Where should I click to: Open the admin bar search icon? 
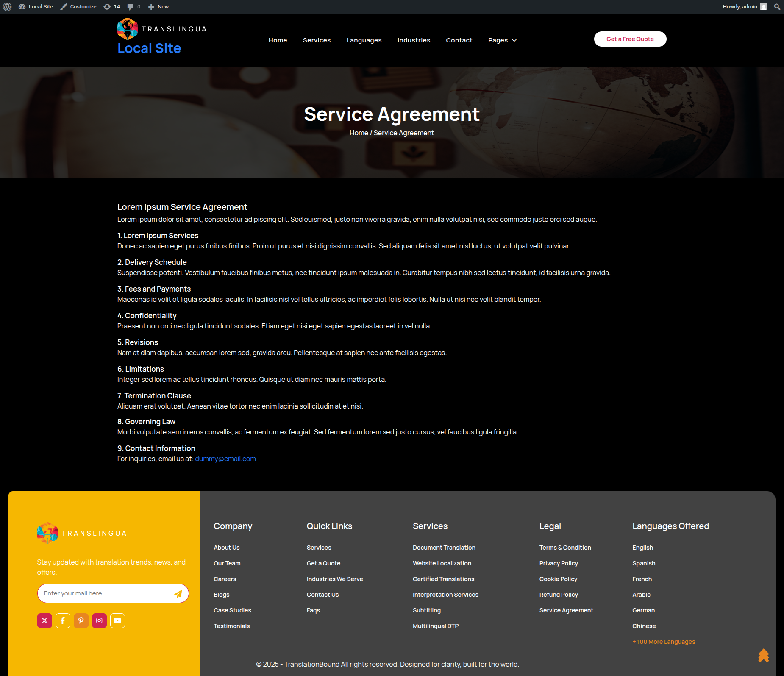(x=777, y=7)
